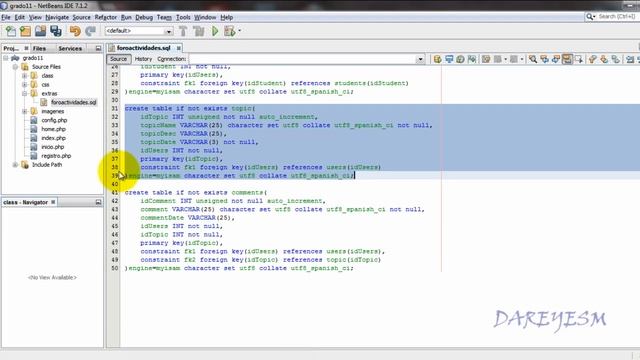Viewport: 640px width, 360px height.
Task: Collapse the grado11 project node
Action: point(6,58)
